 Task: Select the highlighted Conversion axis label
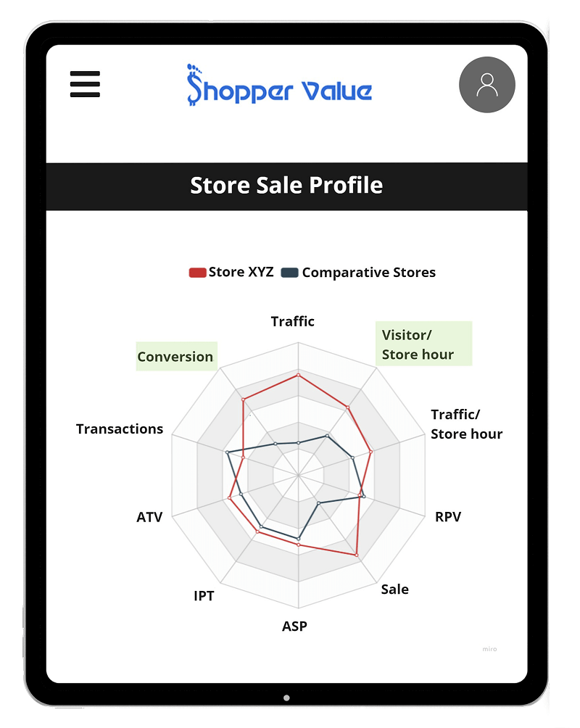(x=176, y=357)
